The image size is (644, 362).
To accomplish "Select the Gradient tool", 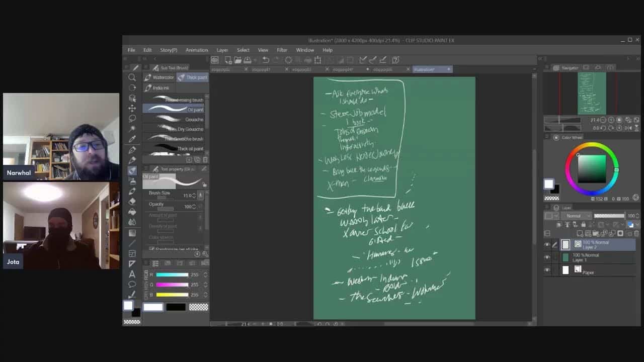I will click(x=132, y=232).
